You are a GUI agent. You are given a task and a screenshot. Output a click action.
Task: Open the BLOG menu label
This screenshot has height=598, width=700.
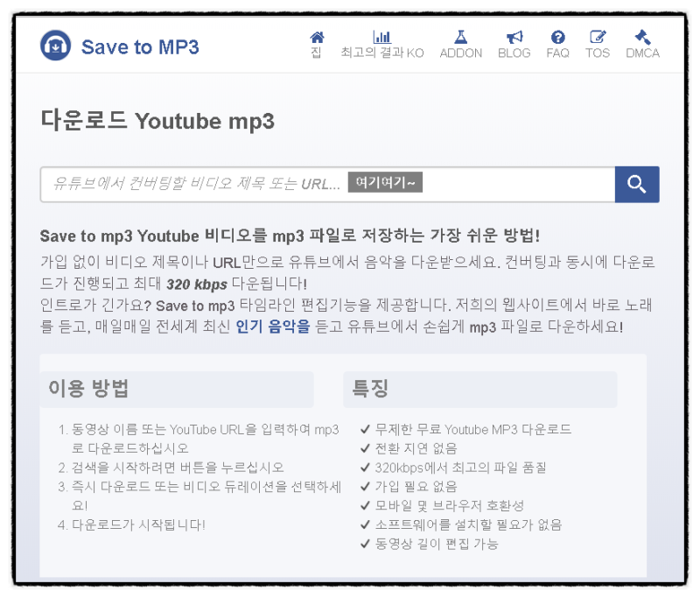point(514,53)
